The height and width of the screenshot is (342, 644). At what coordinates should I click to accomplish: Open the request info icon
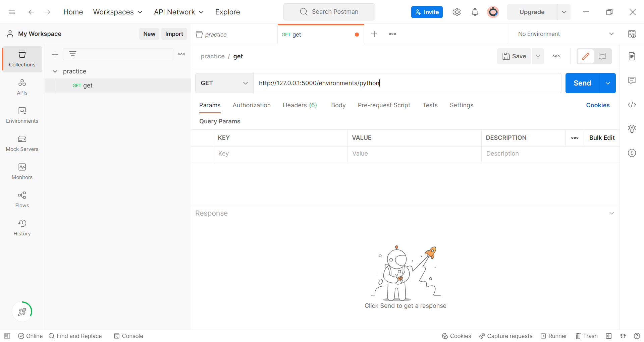pyautogui.click(x=632, y=153)
